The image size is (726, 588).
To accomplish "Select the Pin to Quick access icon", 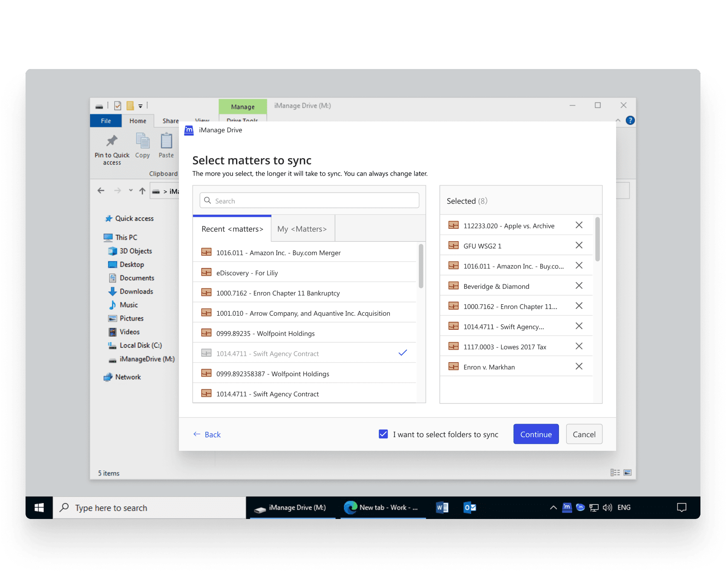I will pos(112,141).
